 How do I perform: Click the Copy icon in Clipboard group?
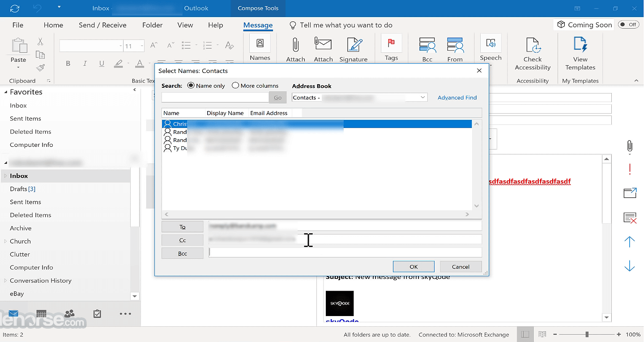tap(40, 55)
